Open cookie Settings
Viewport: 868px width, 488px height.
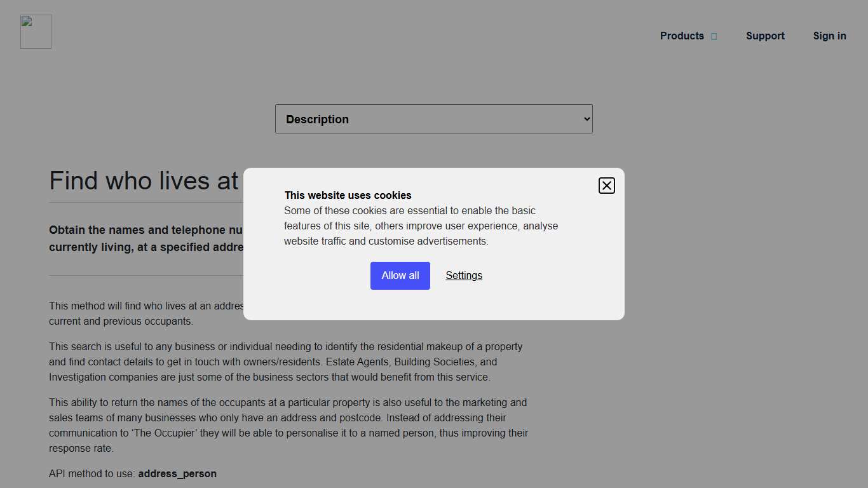click(463, 275)
